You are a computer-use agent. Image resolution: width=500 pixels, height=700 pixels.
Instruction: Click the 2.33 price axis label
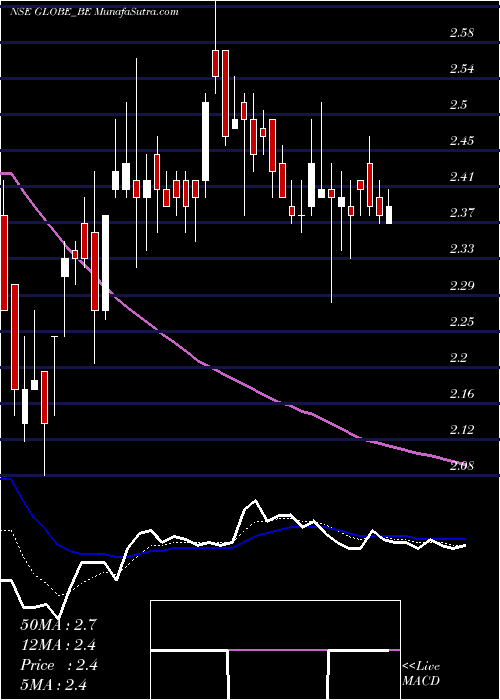(462, 249)
